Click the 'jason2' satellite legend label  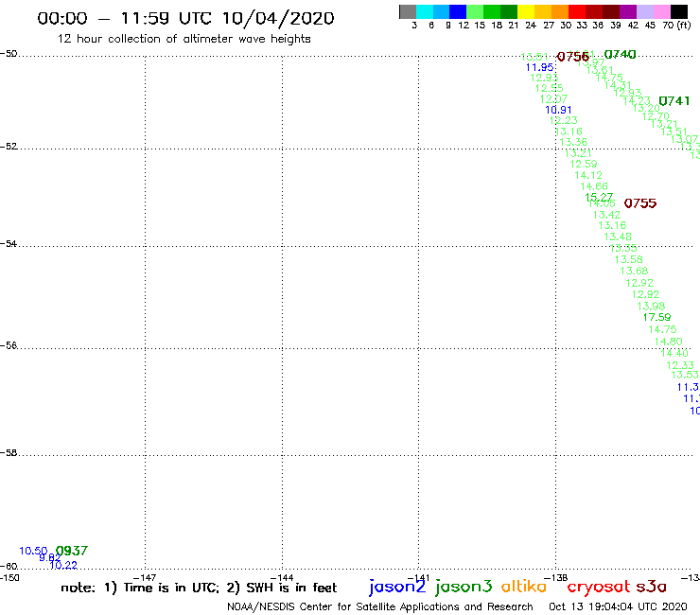point(397,587)
